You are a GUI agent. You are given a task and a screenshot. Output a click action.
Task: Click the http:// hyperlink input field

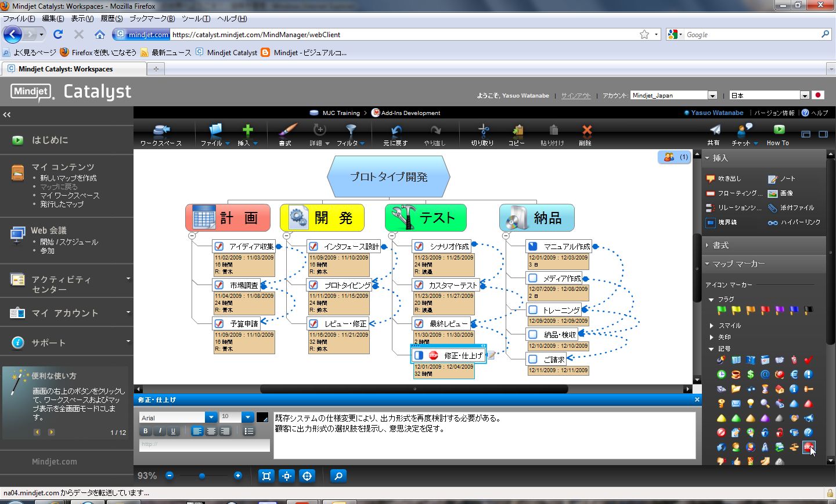pyautogui.click(x=204, y=445)
